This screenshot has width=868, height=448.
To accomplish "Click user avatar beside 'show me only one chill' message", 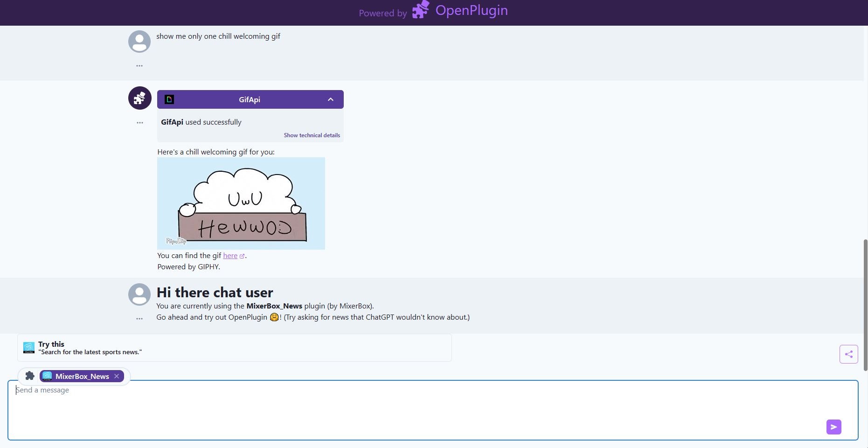I will click(x=139, y=42).
